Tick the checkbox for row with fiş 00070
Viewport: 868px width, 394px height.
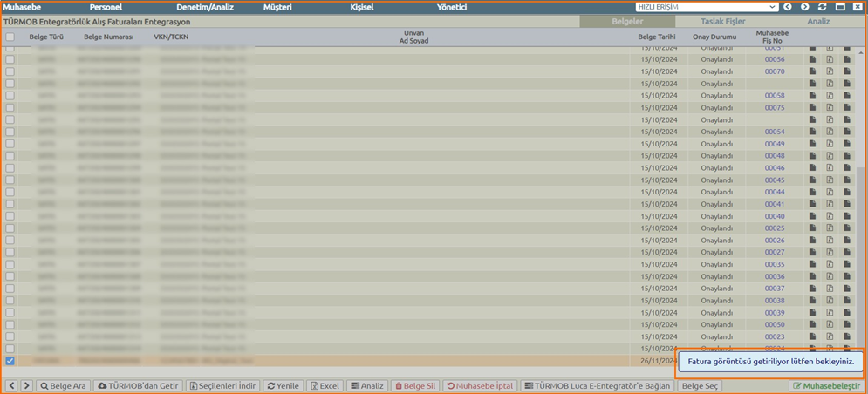(x=10, y=72)
